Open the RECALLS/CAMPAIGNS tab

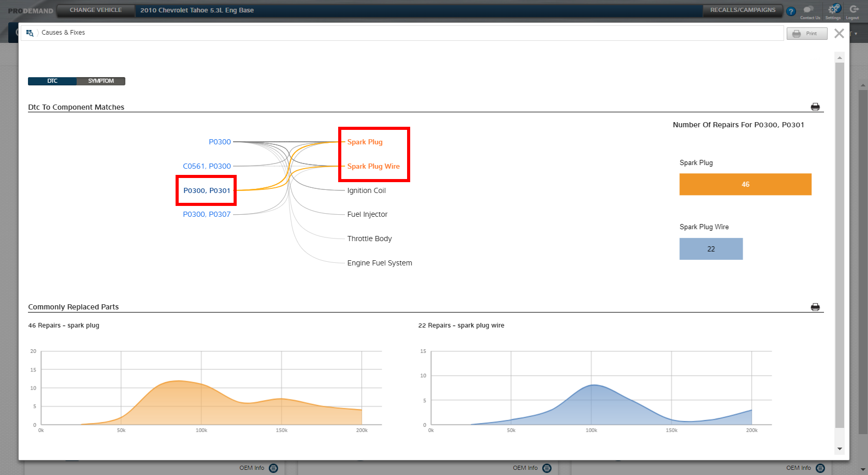point(742,10)
